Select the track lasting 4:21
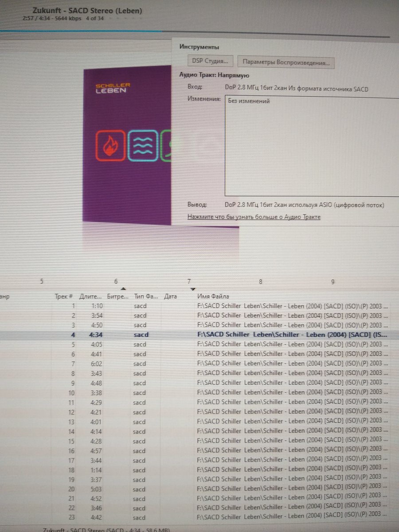 (195, 412)
